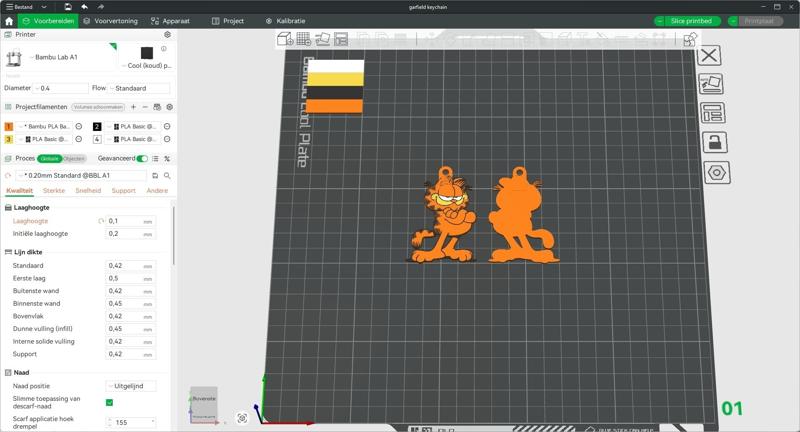Save the project with the disk icon

pos(68,7)
